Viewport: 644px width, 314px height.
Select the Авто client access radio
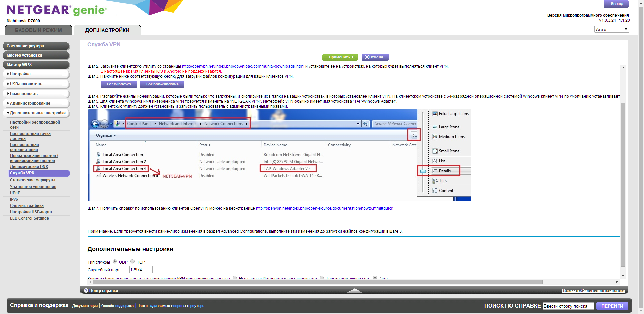pos(375,278)
